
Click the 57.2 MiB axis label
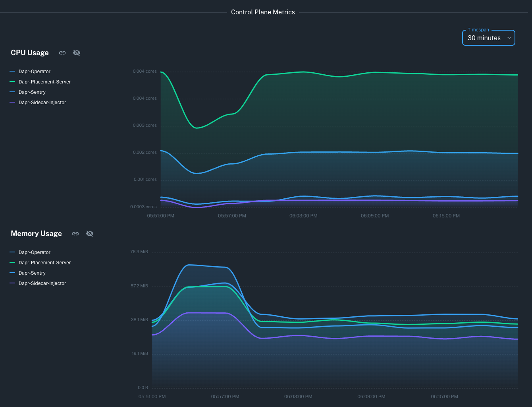139,286
